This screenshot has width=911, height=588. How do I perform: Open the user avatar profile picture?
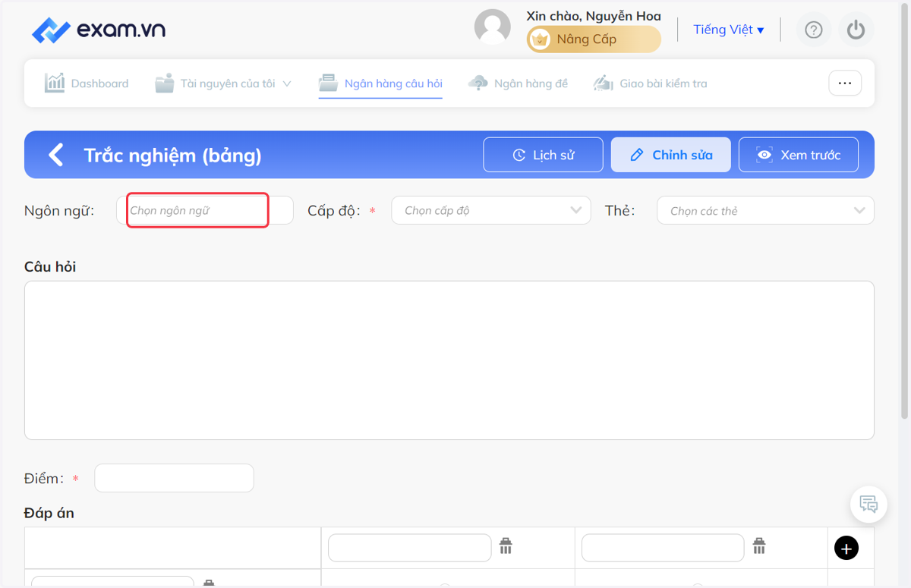tap(493, 28)
